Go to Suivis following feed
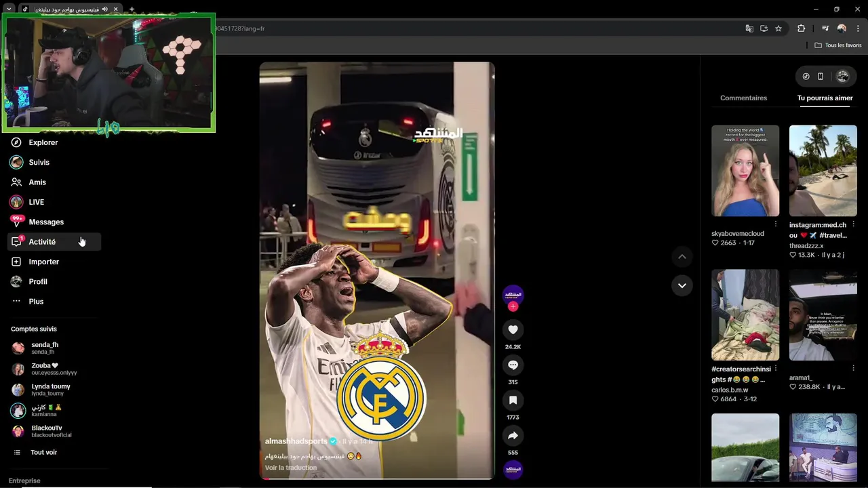868x488 pixels. pyautogui.click(x=39, y=163)
